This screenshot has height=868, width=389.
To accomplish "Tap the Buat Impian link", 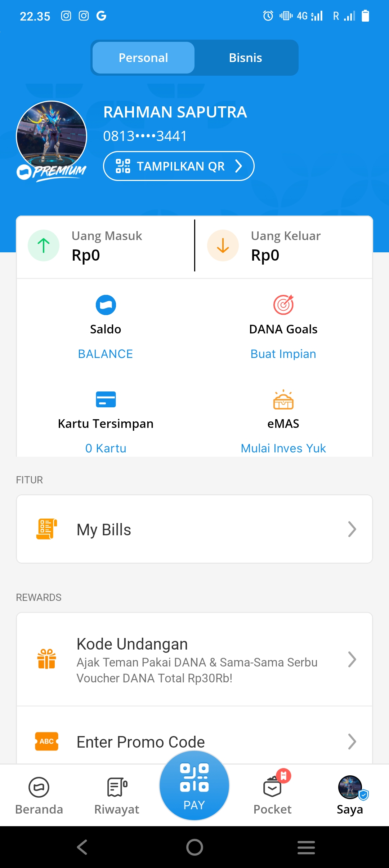I will click(x=283, y=354).
